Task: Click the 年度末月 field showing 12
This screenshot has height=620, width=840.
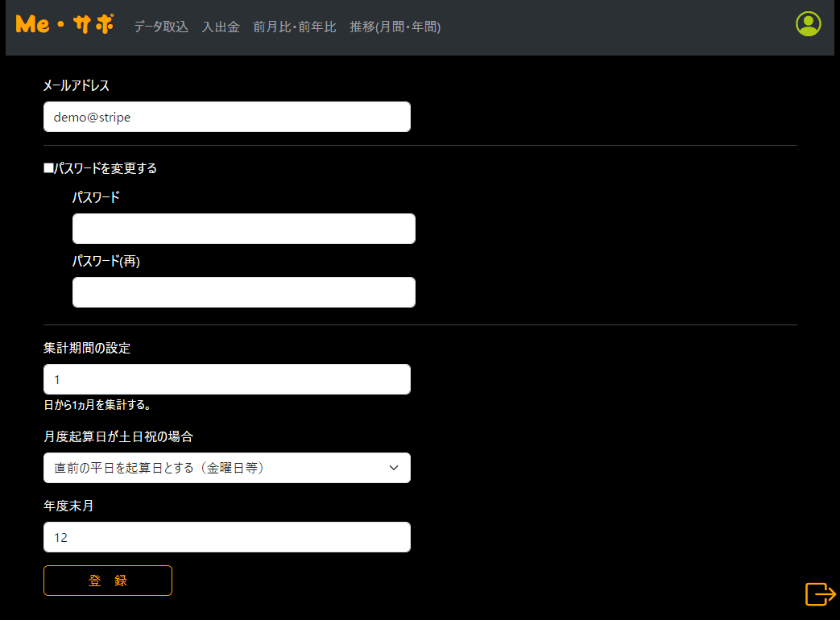Action: tap(226, 537)
